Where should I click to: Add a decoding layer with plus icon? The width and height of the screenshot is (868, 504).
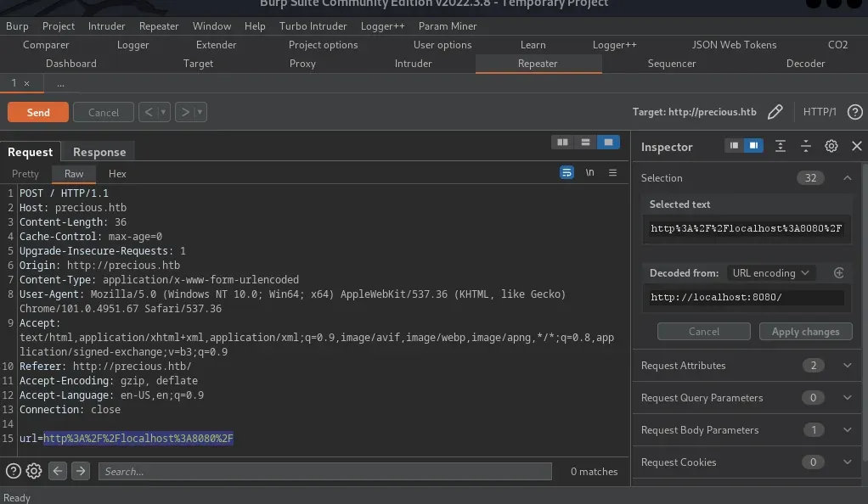(838, 272)
